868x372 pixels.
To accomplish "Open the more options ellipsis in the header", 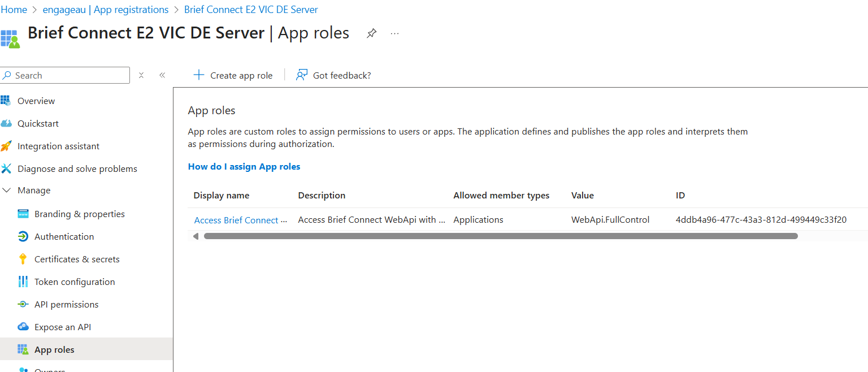I will coord(395,33).
